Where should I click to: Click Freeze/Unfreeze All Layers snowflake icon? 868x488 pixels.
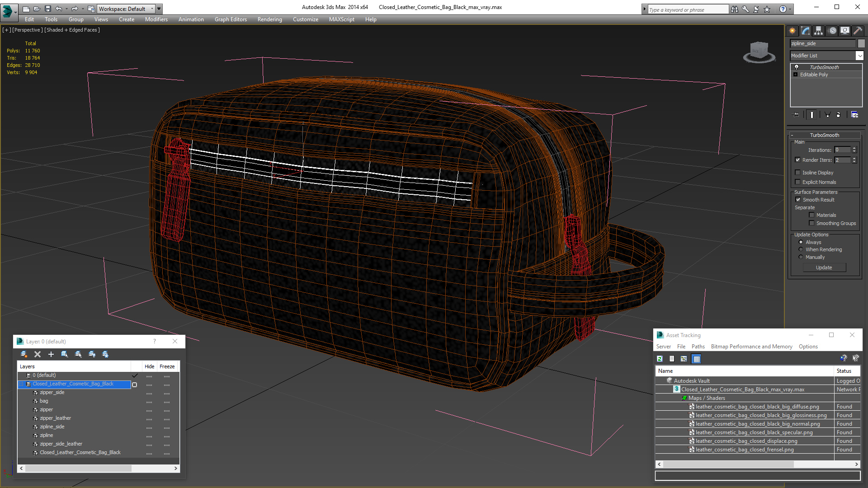click(x=105, y=354)
